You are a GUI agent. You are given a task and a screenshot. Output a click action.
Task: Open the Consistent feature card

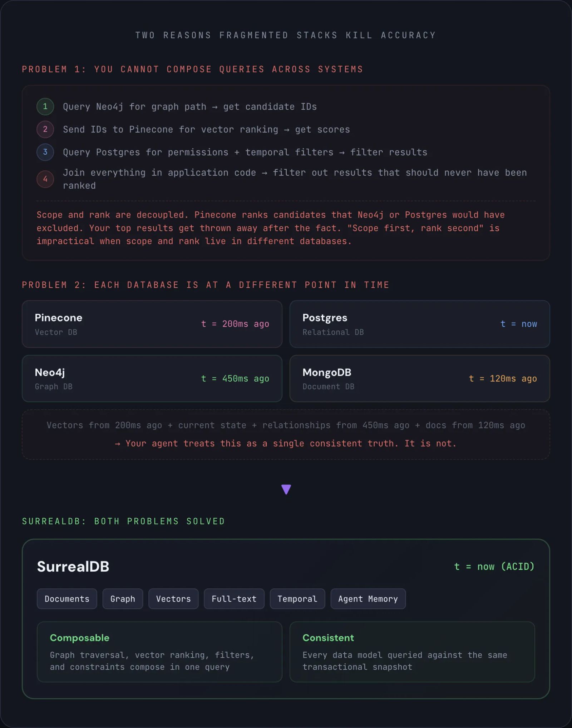coord(412,652)
